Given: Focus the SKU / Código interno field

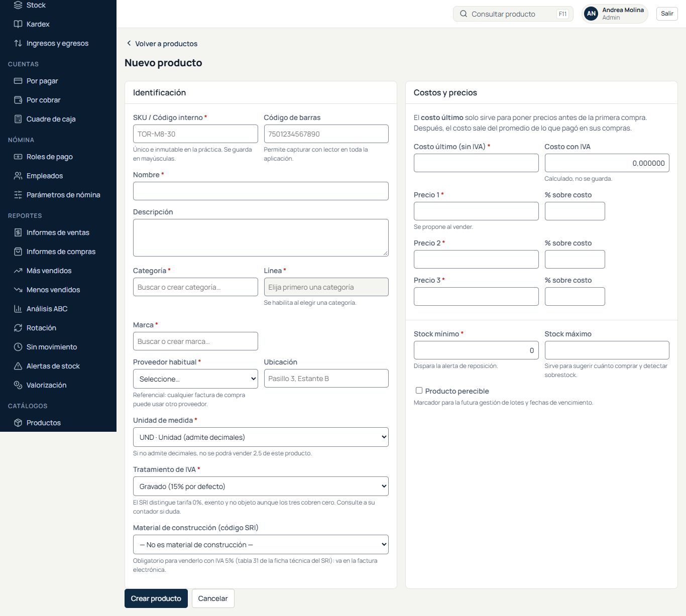Looking at the screenshot, I should point(195,134).
